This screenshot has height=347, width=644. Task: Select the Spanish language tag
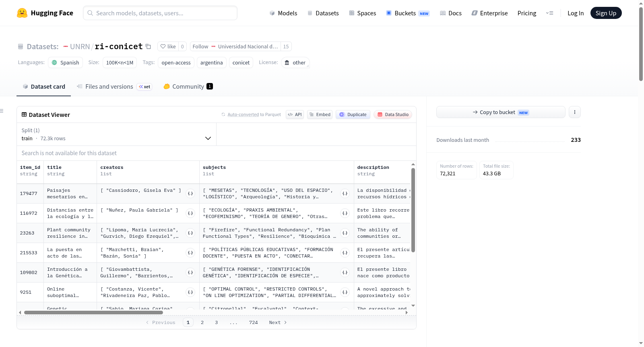coord(65,62)
